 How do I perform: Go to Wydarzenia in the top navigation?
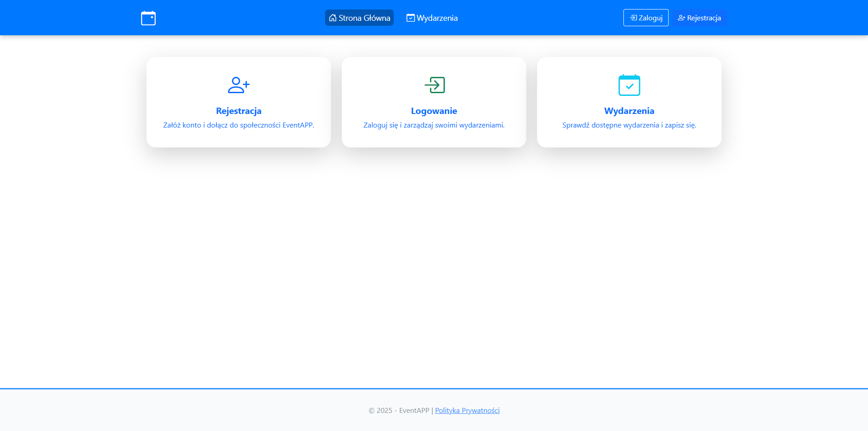[432, 18]
